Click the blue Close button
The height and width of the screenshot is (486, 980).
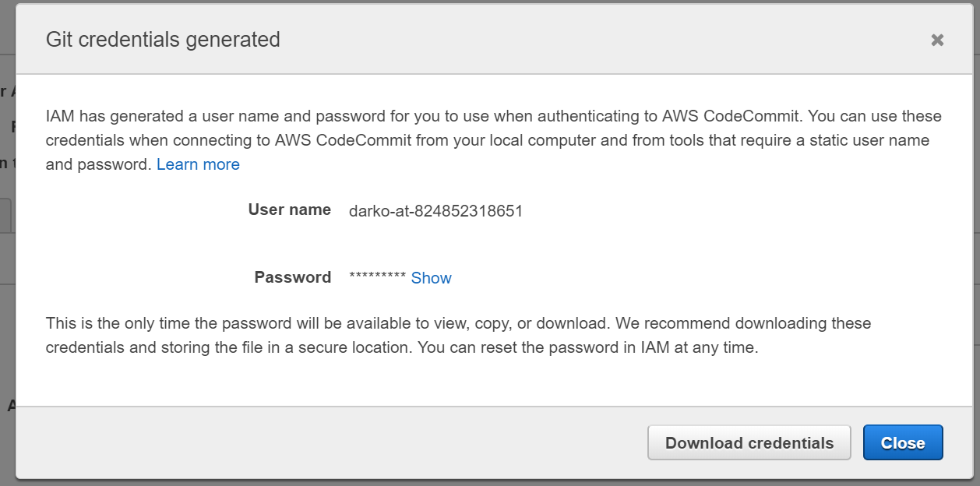(x=903, y=443)
